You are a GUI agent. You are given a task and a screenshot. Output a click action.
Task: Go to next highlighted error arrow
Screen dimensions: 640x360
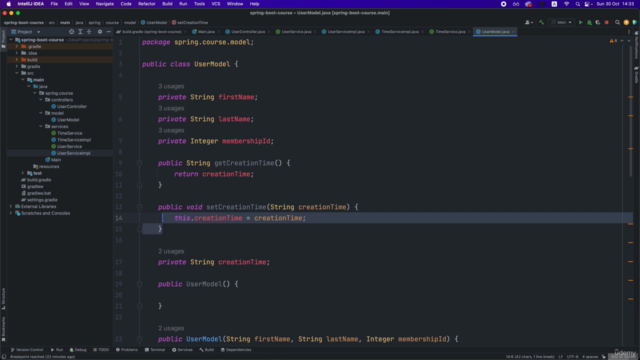click(x=629, y=41)
